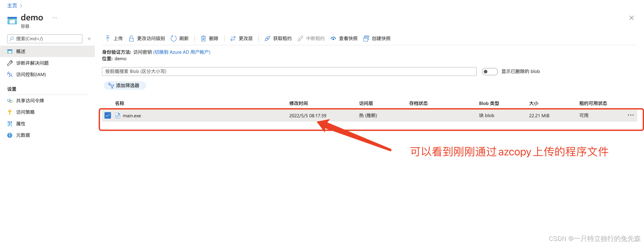The width and height of the screenshot is (644, 244).
Task: Click the trash icon for 删除
Action: [x=203, y=38]
